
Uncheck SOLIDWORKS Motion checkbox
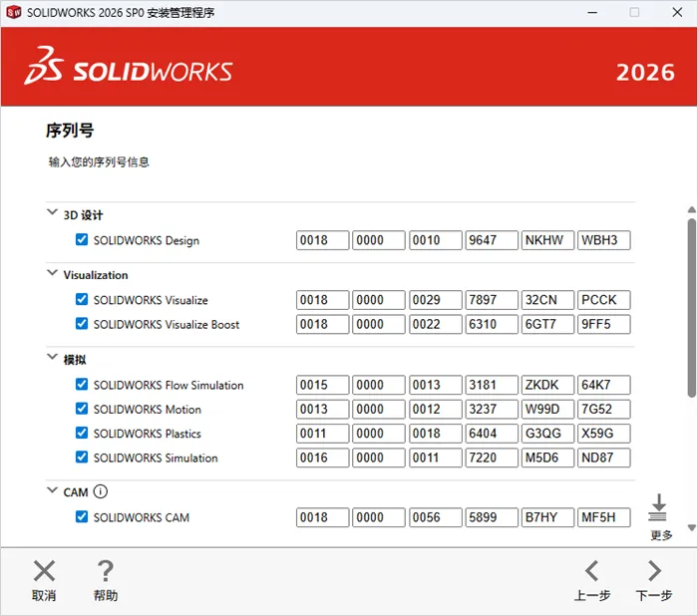click(x=82, y=409)
